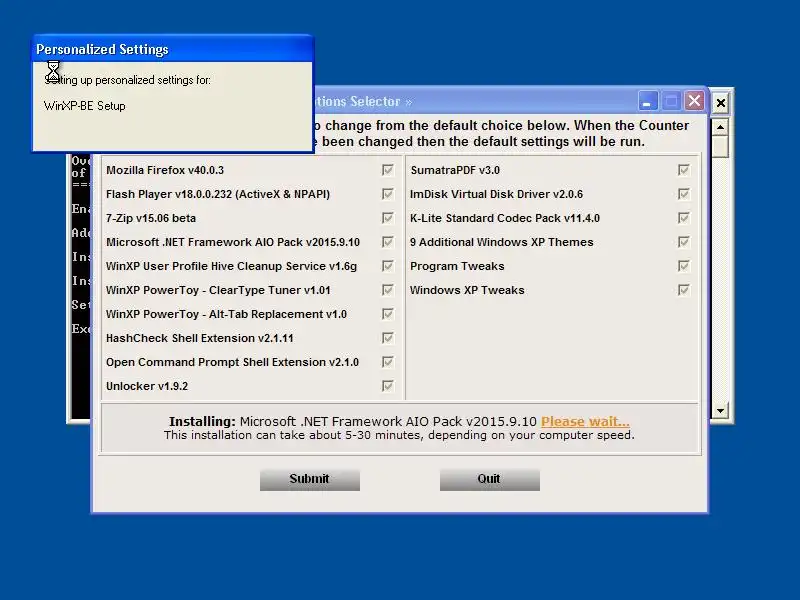Click 'Unlocker v1.9.2' label
This screenshot has height=600, width=800.
147,386
